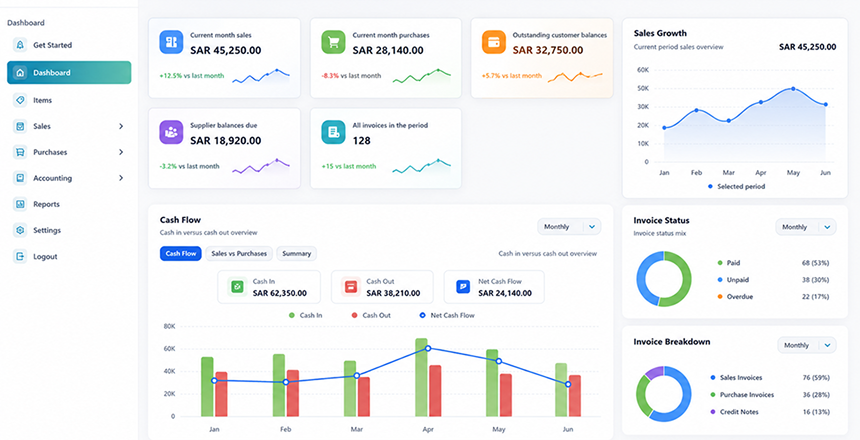This screenshot has width=860, height=440.
Task: Click the +12.5% vs last month text
Action: 191,76
